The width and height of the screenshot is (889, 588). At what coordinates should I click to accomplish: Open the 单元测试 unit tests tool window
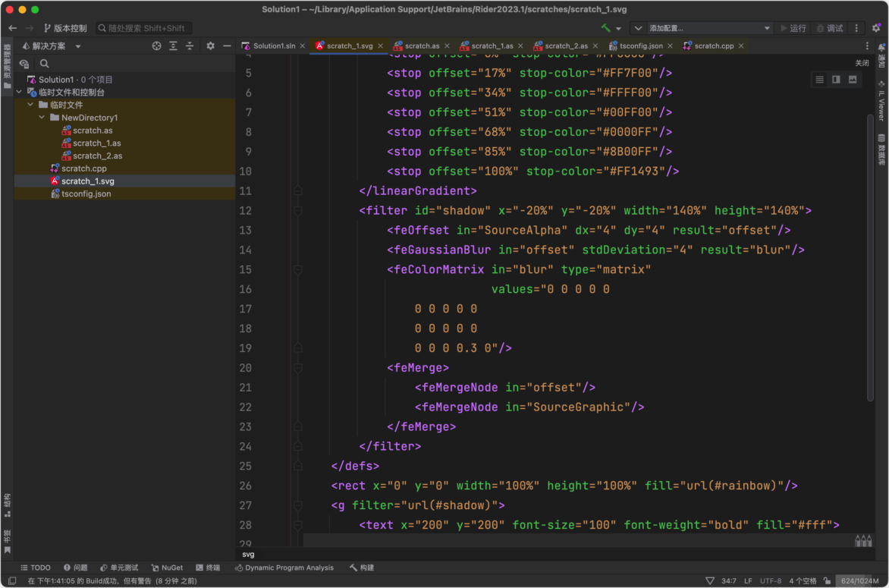click(x=119, y=568)
